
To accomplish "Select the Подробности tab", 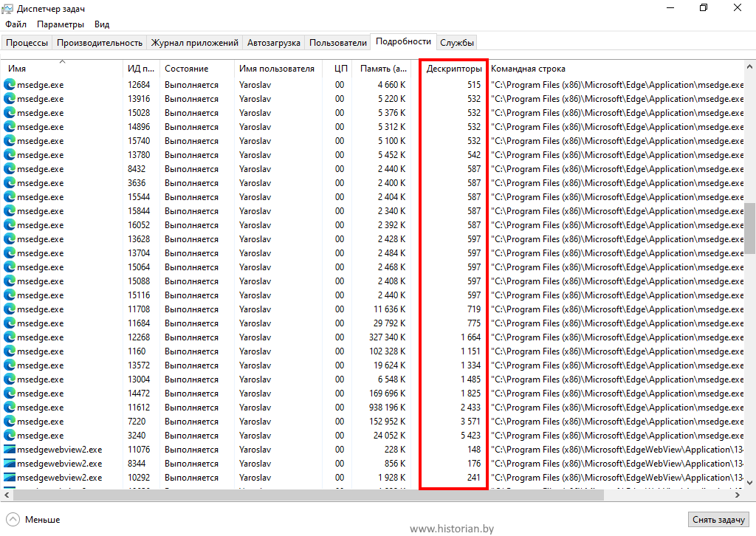I will coord(403,41).
